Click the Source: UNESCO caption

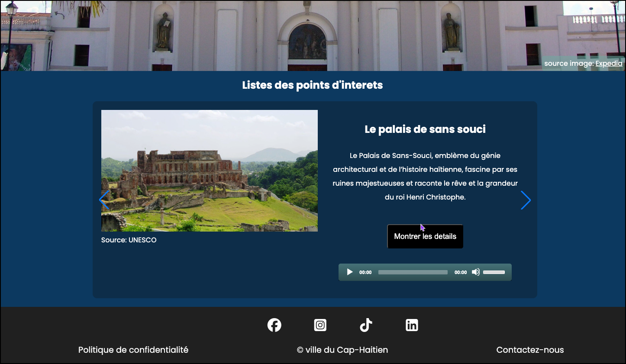click(129, 240)
